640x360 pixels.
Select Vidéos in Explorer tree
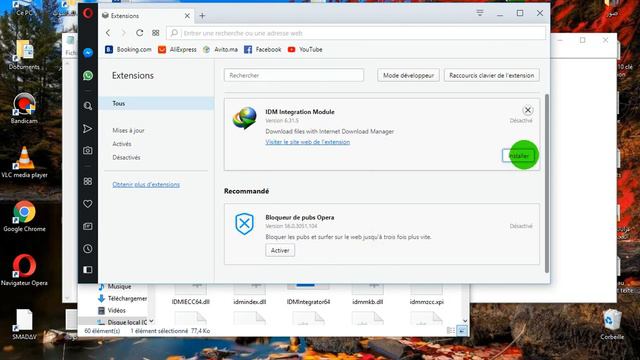(112, 311)
